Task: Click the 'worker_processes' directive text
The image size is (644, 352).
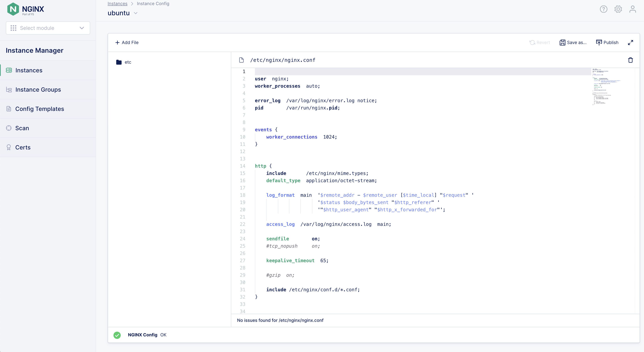Action: [x=277, y=86]
